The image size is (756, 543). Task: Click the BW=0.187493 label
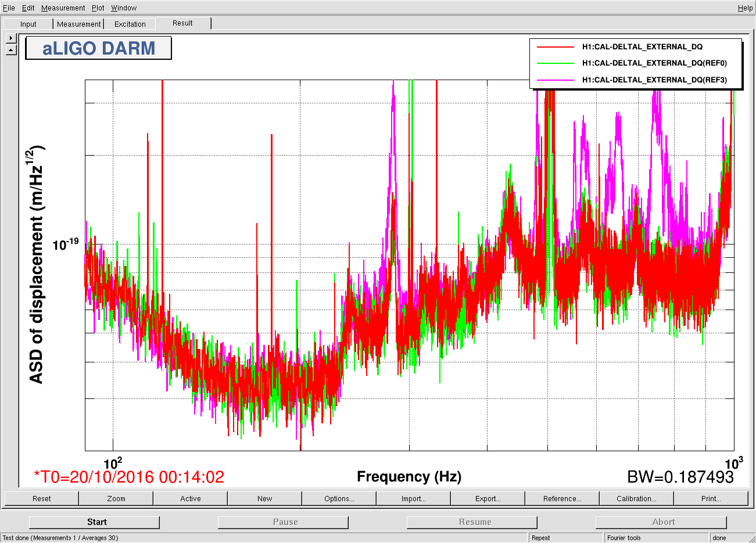680,477
